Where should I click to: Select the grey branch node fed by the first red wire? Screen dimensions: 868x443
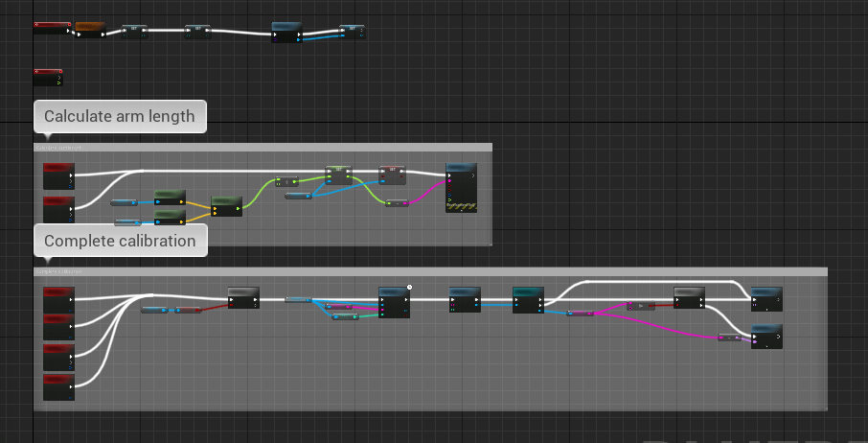[x=243, y=297]
